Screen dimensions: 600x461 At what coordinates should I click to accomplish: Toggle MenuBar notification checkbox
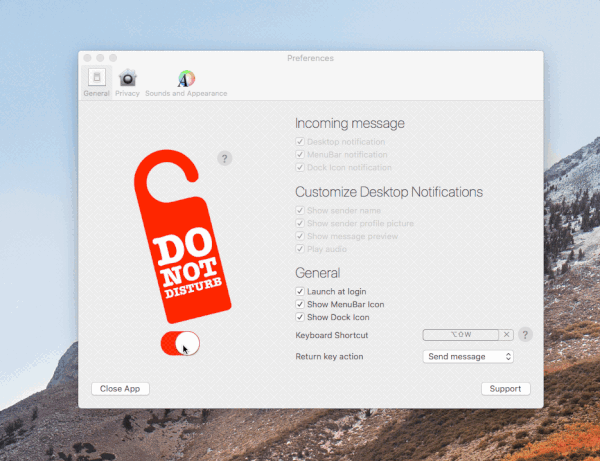coord(300,155)
